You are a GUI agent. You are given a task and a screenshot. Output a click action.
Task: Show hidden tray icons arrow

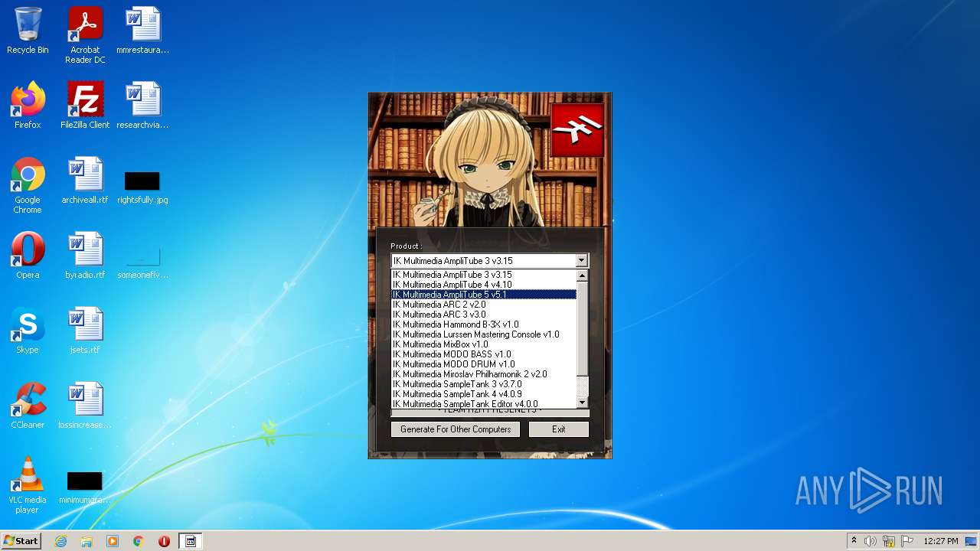pyautogui.click(x=854, y=540)
